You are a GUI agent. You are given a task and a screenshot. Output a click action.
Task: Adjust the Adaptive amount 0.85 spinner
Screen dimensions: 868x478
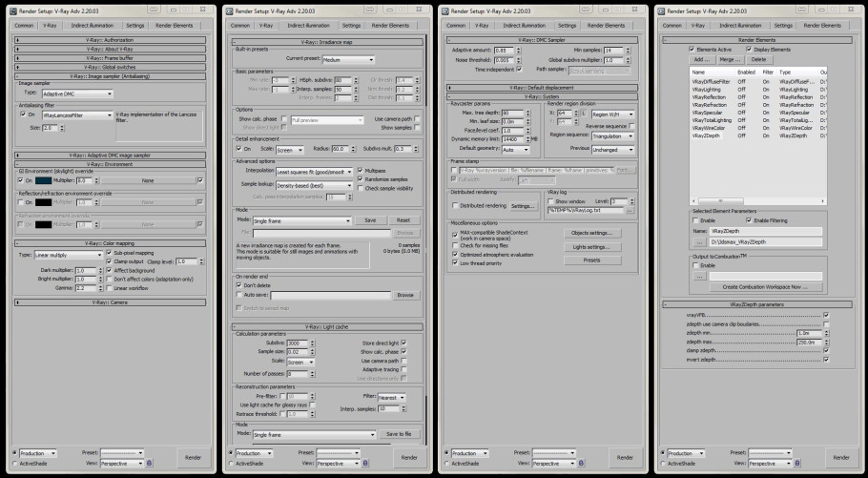coord(518,51)
